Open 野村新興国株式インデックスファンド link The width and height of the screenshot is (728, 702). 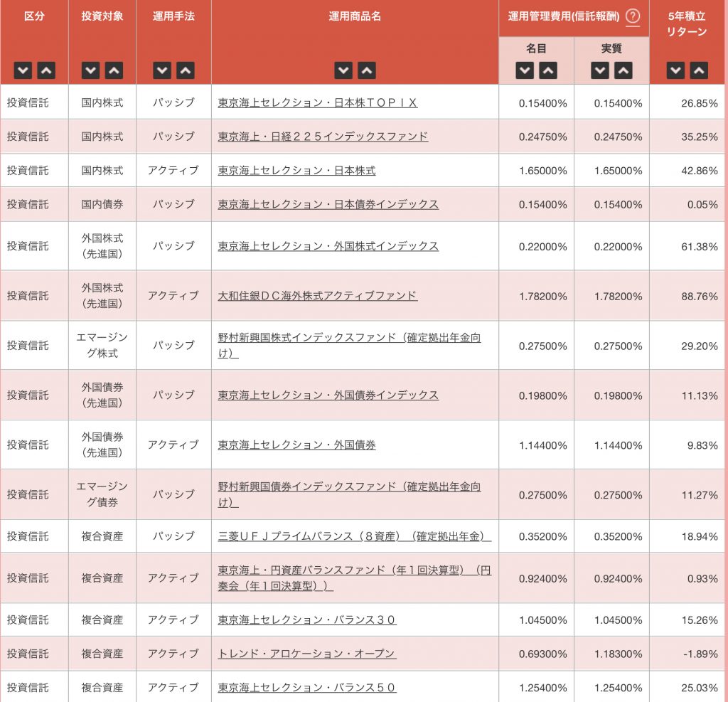[x=348, y=339]
